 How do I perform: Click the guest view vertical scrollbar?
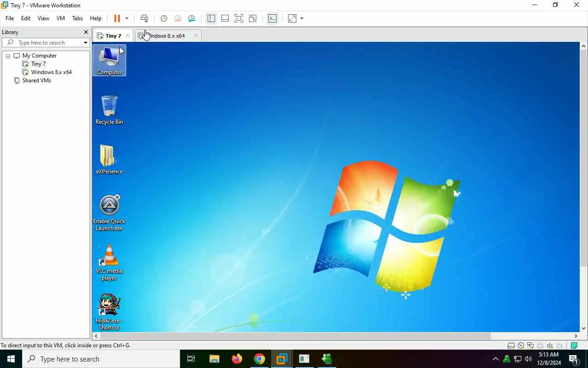point(584,158)
